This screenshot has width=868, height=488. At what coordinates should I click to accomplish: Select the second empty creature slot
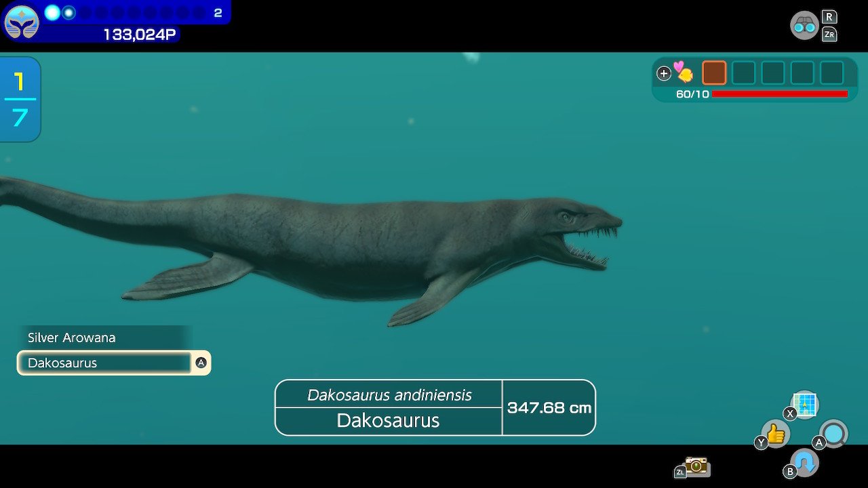point(773,73)
